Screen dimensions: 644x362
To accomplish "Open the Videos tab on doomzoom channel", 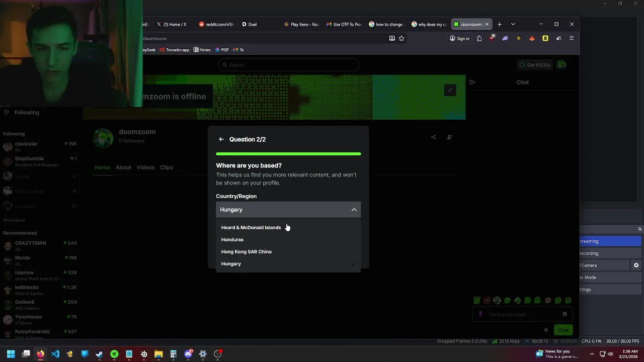I will pyautogui.click(x=145, y=167).
